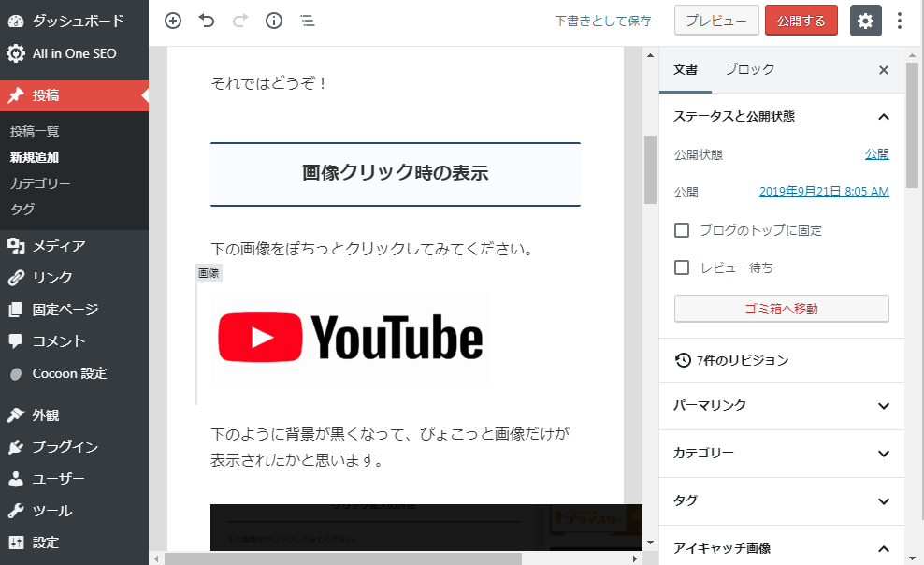Click the sidebar vertical scrollbar thumb
Viewport: 924px width, 565px height.
tap(912, 125)
